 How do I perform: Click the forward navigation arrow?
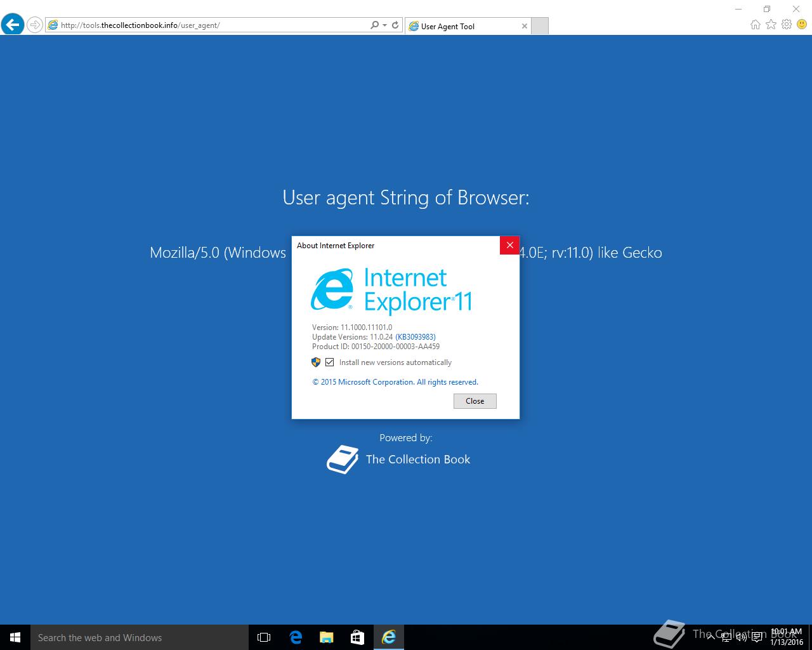pos(35,25)
